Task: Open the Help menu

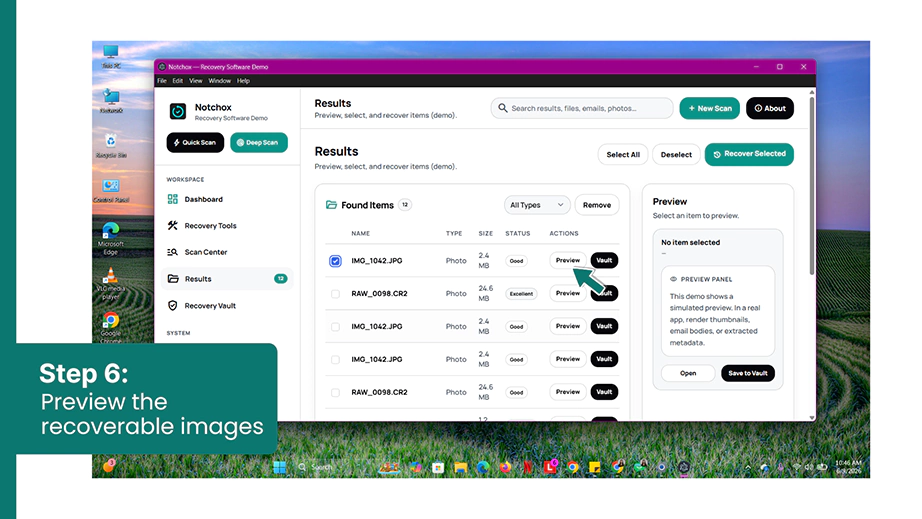Action: tap(243, 81)
